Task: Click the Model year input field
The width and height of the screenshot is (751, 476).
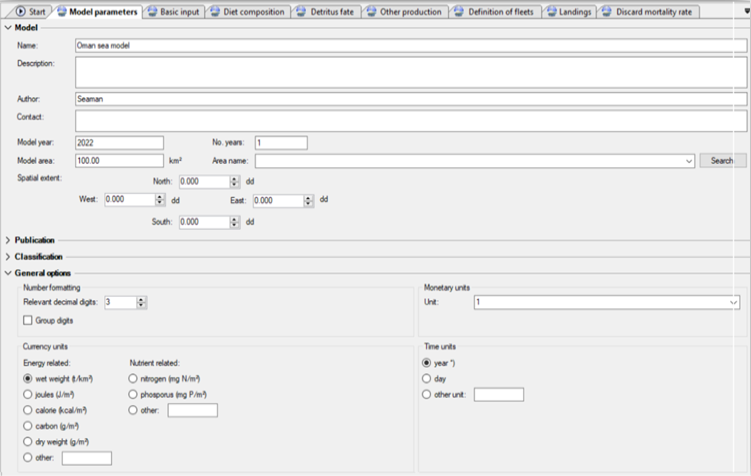Action: [119, 143]
